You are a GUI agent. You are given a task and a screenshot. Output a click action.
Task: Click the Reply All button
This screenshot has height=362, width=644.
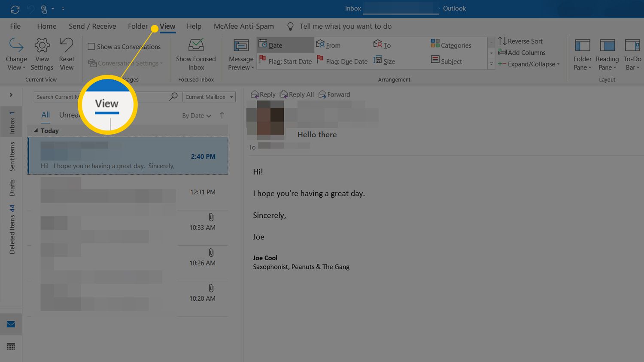click(x=297, y=94)
